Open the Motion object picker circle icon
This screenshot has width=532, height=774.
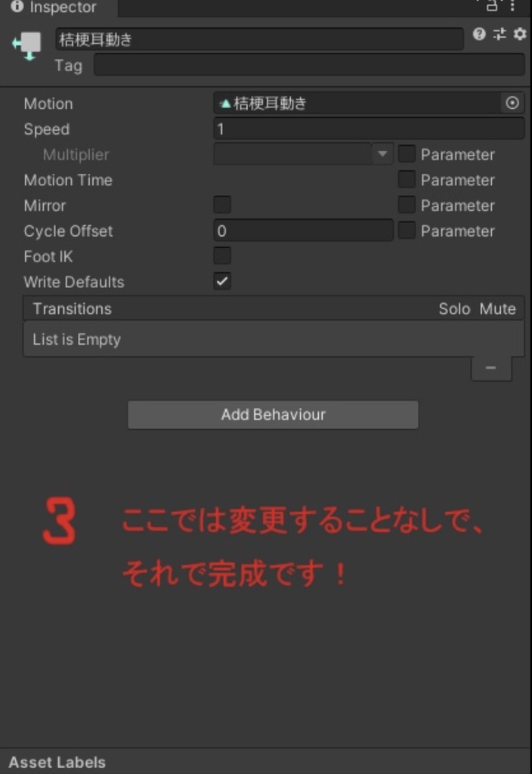pos(512,103)
